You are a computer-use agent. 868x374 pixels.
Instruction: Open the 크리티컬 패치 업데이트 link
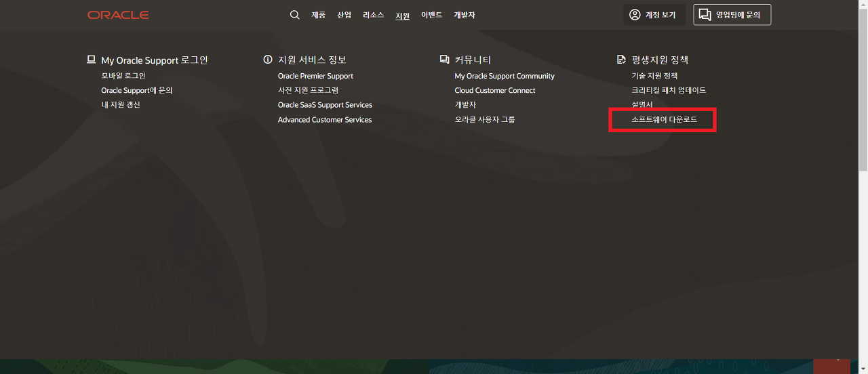point(669,90)
